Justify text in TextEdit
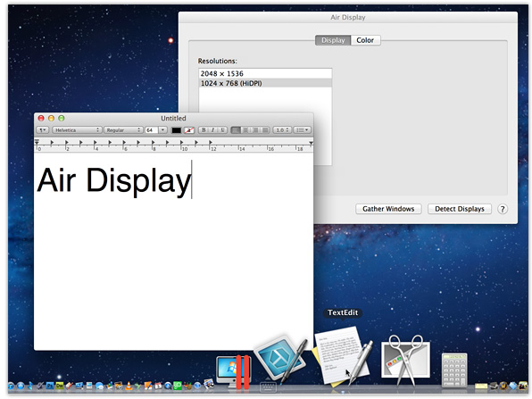 coord(265,130)
